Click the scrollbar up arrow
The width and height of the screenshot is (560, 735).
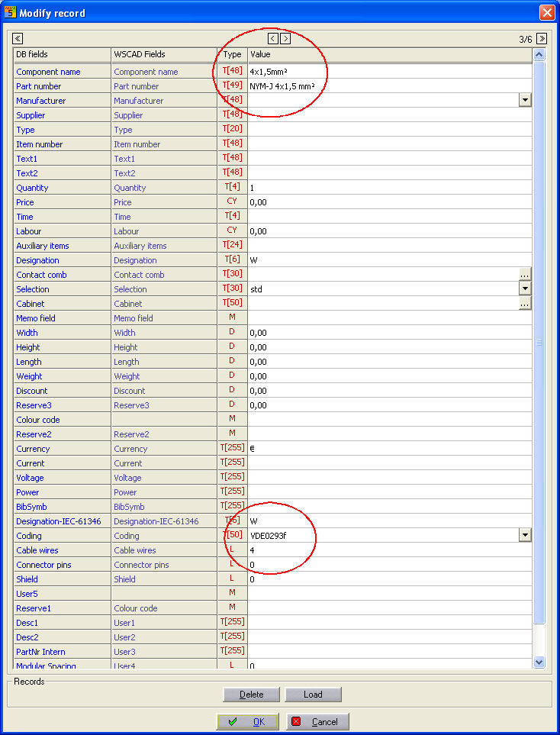coord(539,54)
